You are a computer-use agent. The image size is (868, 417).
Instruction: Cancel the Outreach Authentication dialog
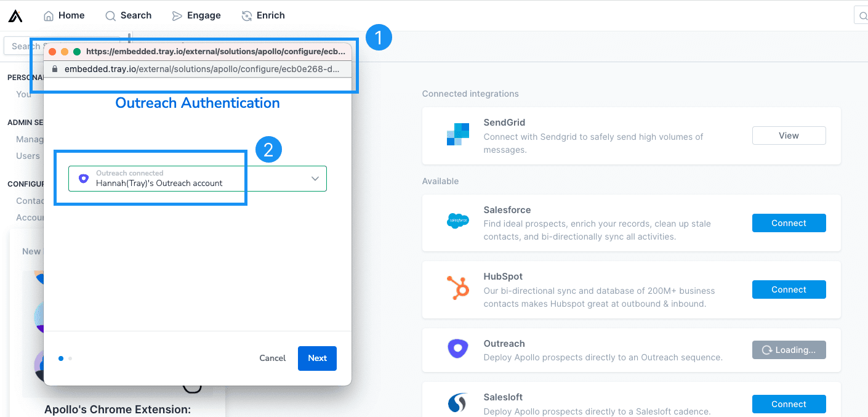point(272,358)
